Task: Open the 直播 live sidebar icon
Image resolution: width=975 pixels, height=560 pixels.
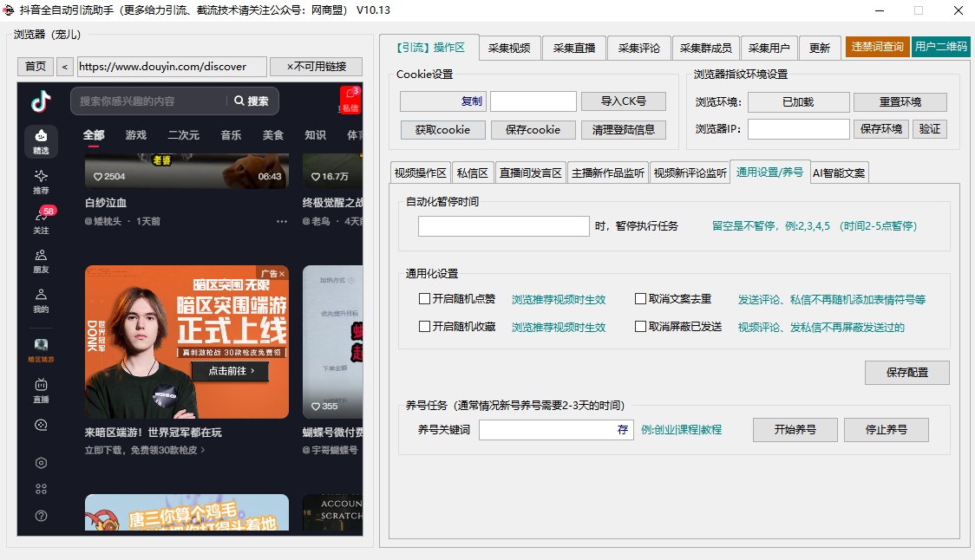Action: pyautogui.click(x=41, y=391)
